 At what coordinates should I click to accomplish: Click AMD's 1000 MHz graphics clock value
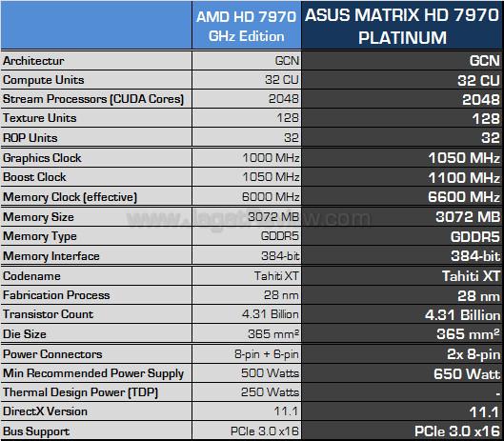pos(271,158)
